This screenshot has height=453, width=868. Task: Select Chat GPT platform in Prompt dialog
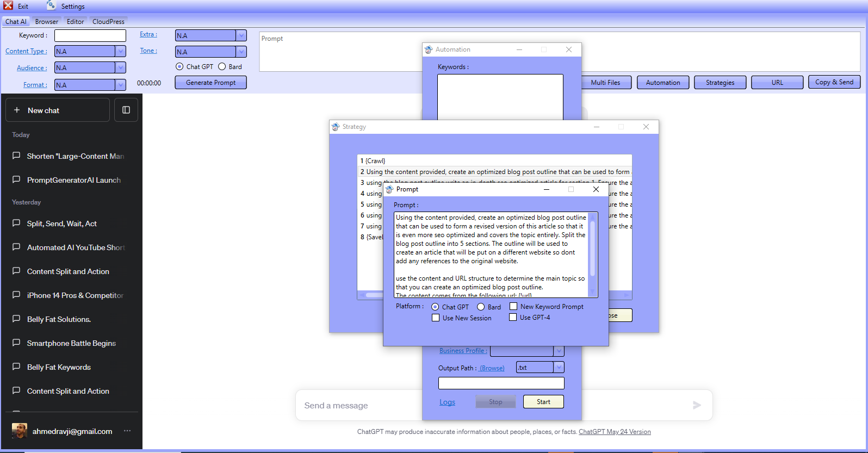click(435, 307)
